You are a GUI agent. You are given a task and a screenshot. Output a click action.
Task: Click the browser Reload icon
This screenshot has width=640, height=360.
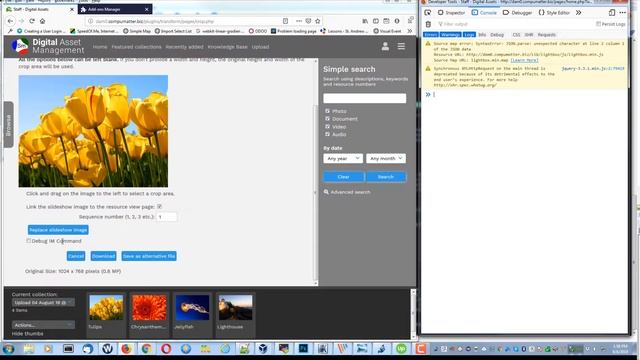pos(32,21)
